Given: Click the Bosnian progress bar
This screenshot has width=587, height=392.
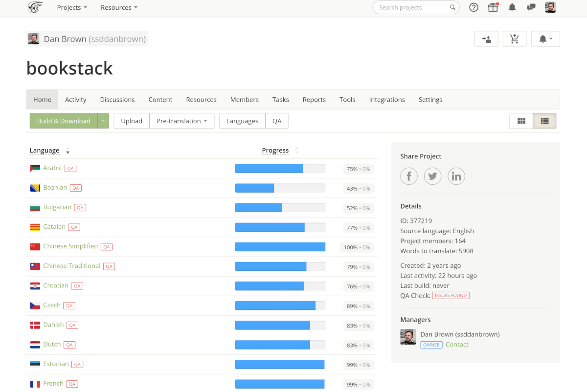Looking at the screenshot, I should coord(280,188).
